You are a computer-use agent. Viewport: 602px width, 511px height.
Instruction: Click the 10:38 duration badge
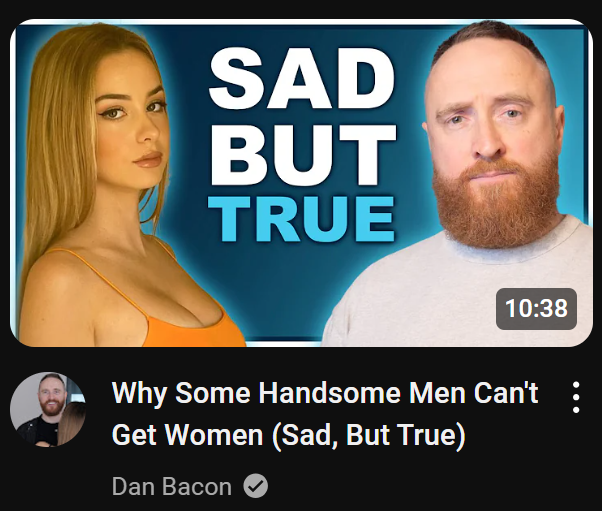click(536, 309)
